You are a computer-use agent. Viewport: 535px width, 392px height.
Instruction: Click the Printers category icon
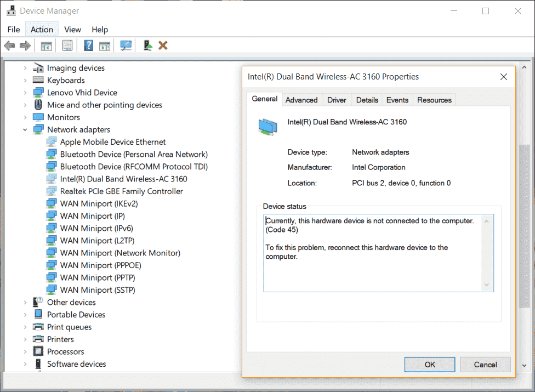coord(38,339)
